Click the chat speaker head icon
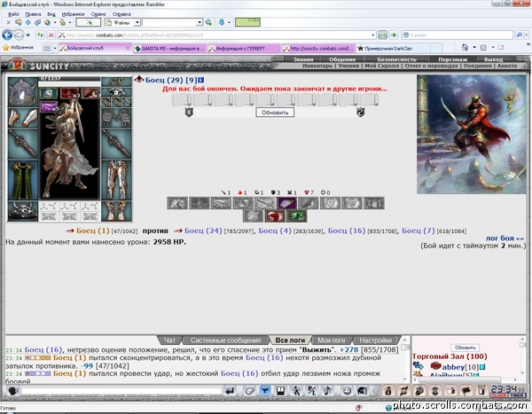The width and height of the screenshot is (532, 414). [13, 391]
